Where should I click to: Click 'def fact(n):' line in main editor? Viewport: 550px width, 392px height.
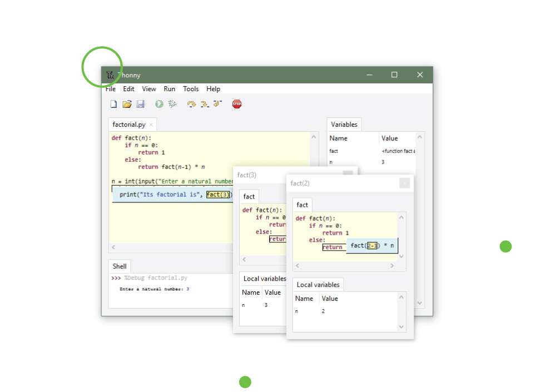tap(132, 138)
